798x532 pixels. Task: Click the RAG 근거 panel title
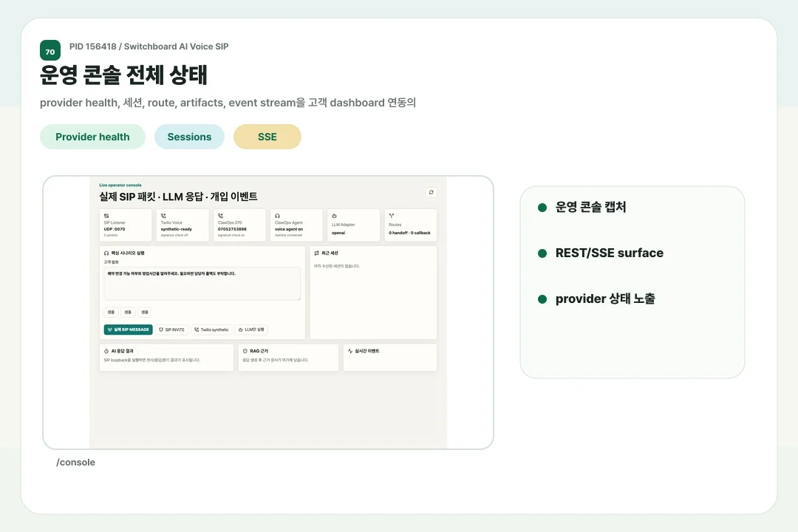pos(259,351)
